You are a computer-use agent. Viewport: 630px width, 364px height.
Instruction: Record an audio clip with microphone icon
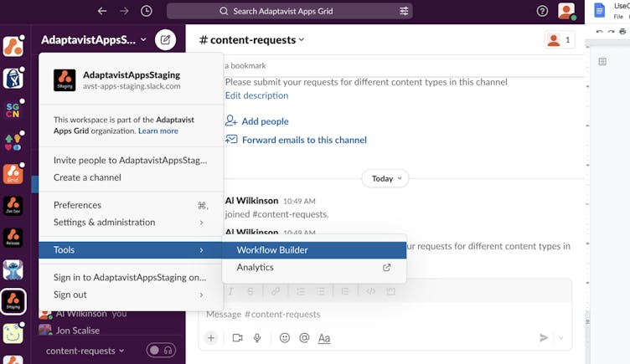click(x=257, y=338)
